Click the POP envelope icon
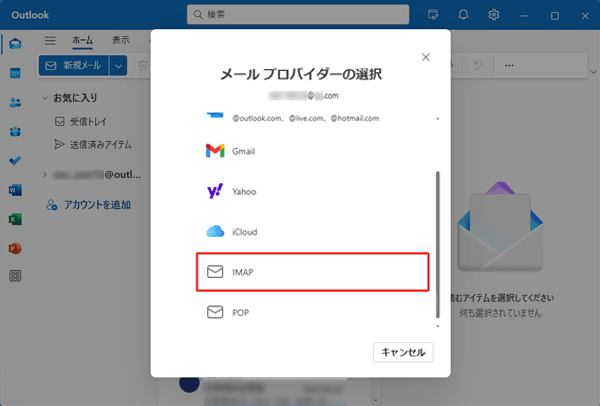The height and width of the screenshot is (406, 600). pos(215,312)
